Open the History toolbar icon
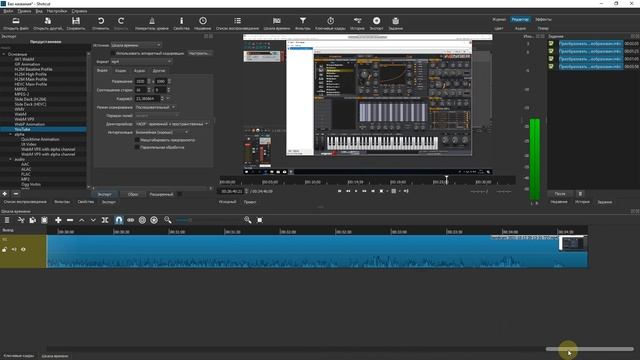This screenshot has height=360, width=640. coord(357,21)
